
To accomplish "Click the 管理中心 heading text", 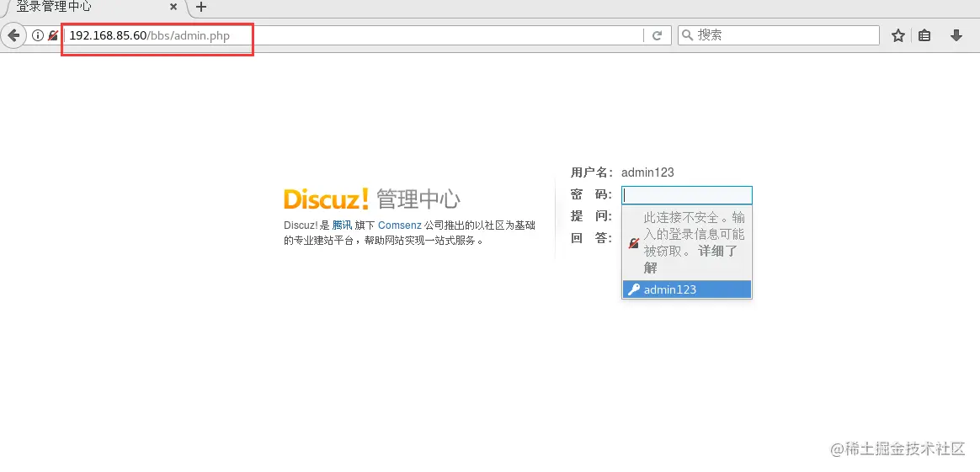I will click(x=418, y=199).
